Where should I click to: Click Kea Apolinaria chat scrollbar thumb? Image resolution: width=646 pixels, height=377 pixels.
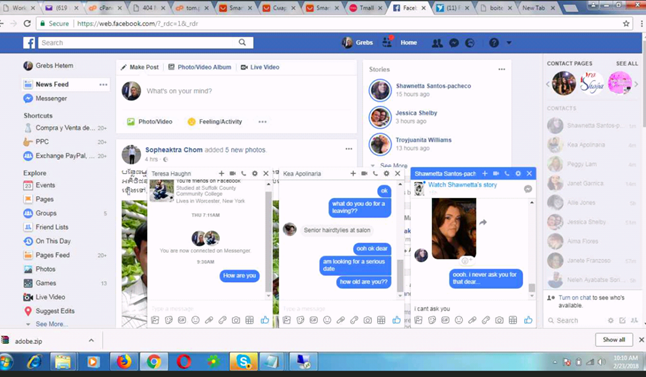coord(400,275)
